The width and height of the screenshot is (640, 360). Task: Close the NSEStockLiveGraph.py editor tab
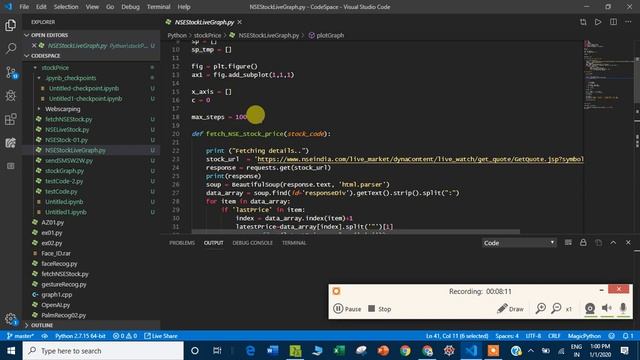(240, 22)
